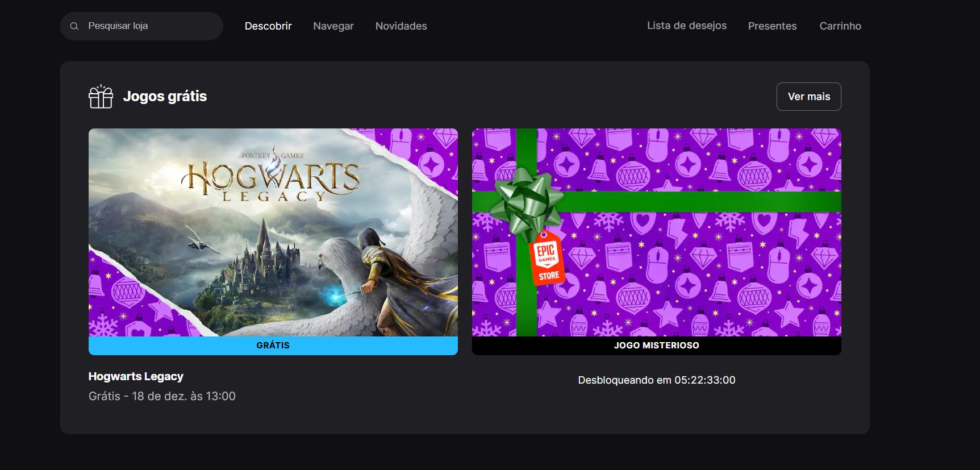The image size is (980, 470).
Task: Click the red Epic Games Store tag
Action: tap(547, 259)
